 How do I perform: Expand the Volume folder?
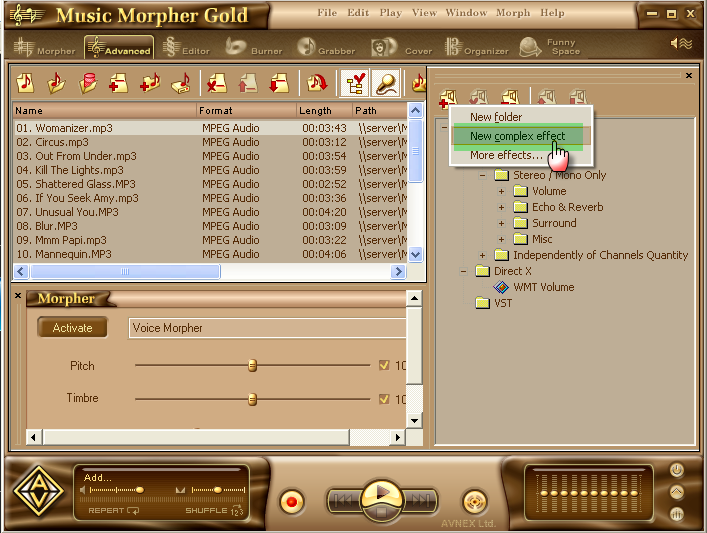coord(501,191)
